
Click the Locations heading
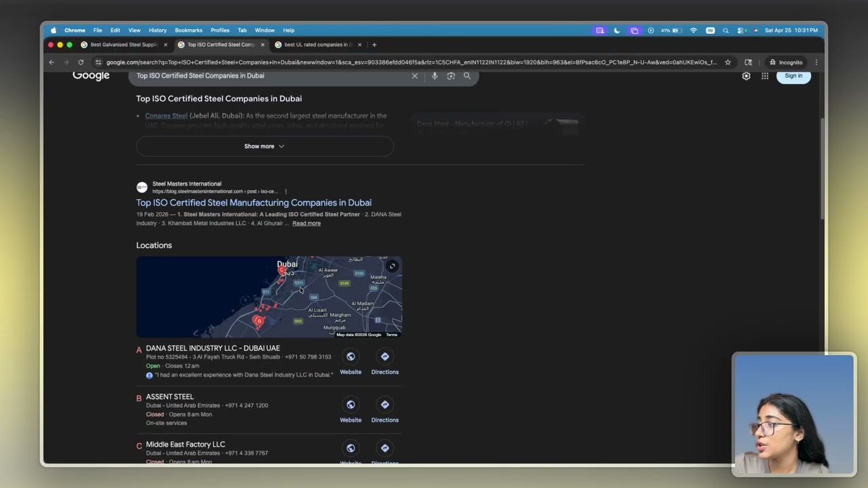click(x=154, y=245)
